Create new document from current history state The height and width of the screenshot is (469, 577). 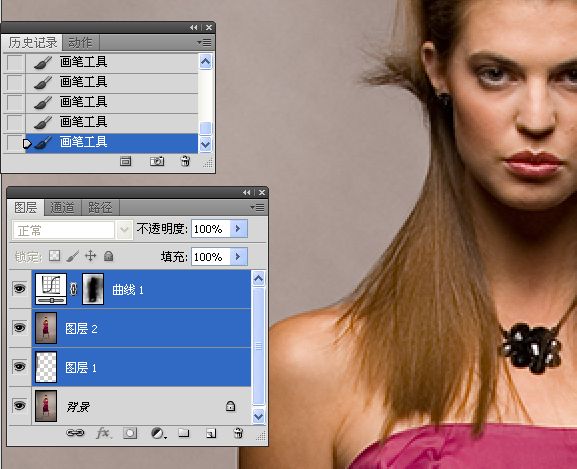click(x=125, y=161)
